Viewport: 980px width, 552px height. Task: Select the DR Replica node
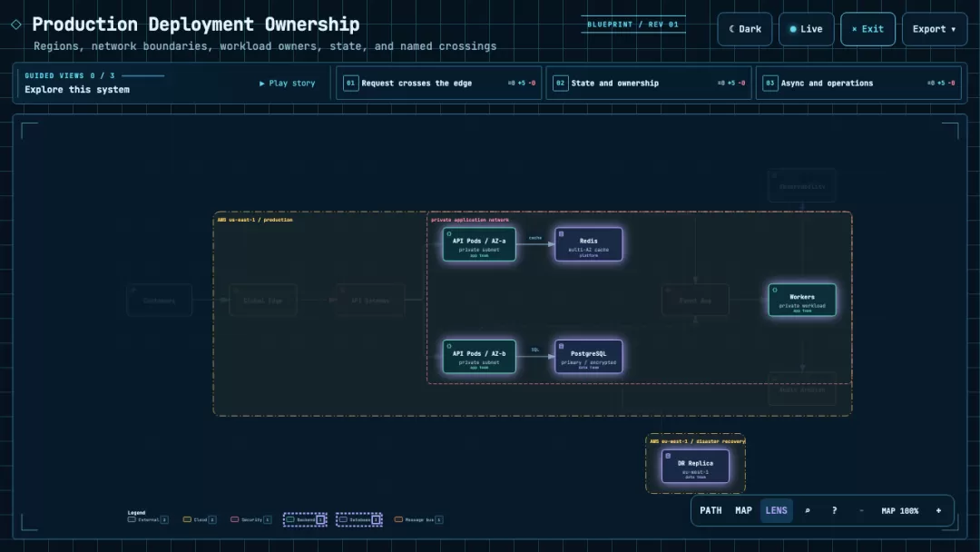695,467
